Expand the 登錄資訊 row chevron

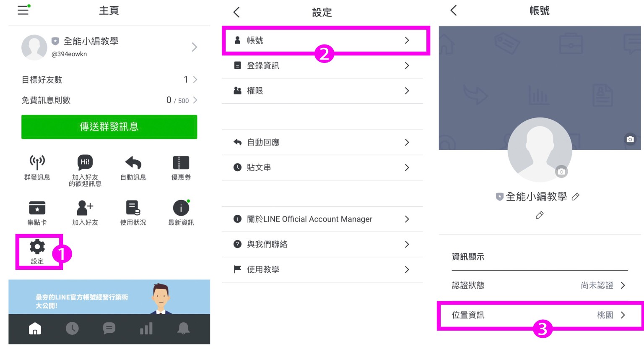407,65
